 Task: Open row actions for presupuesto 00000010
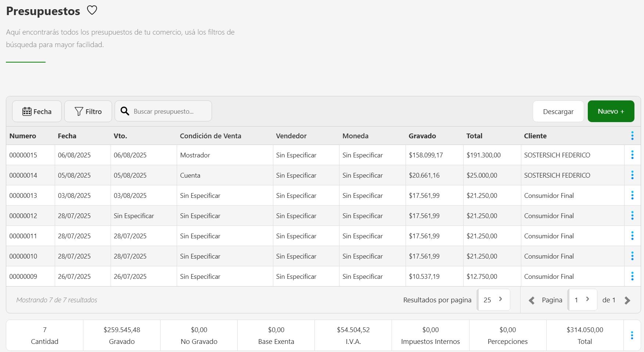click(632, 256)
